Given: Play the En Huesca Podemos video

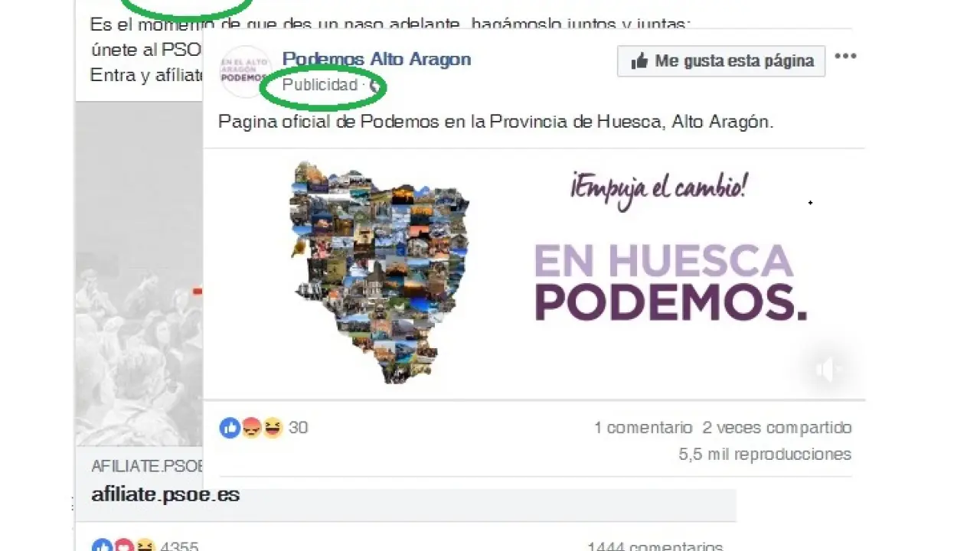Looking at the screenshot, I should pyautogui.click(x=534, y=274).
